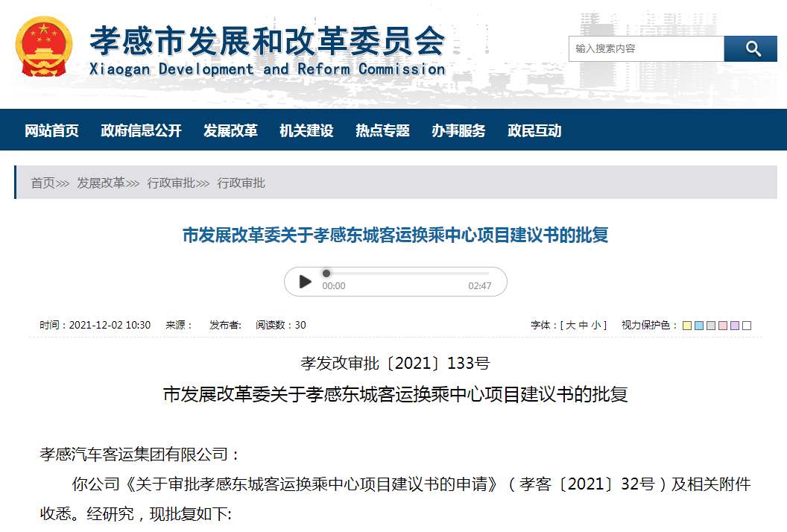Open the 热点专题 section

[x=382, y=130]
